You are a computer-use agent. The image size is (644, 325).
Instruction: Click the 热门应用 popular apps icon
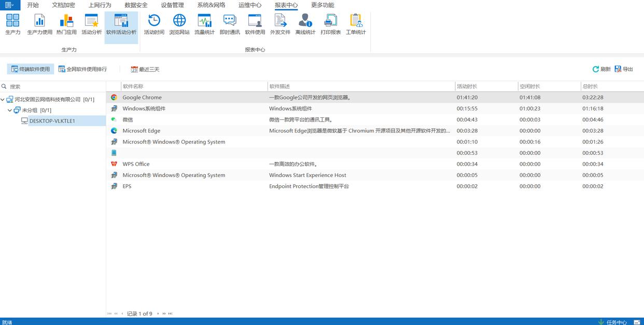pyautogui.click(x=66, y=24)
